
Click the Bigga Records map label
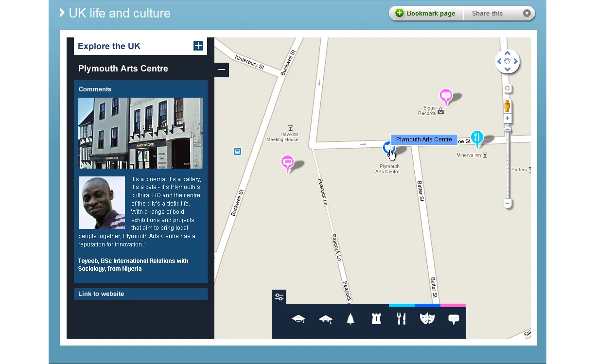[x=427, y=111]
